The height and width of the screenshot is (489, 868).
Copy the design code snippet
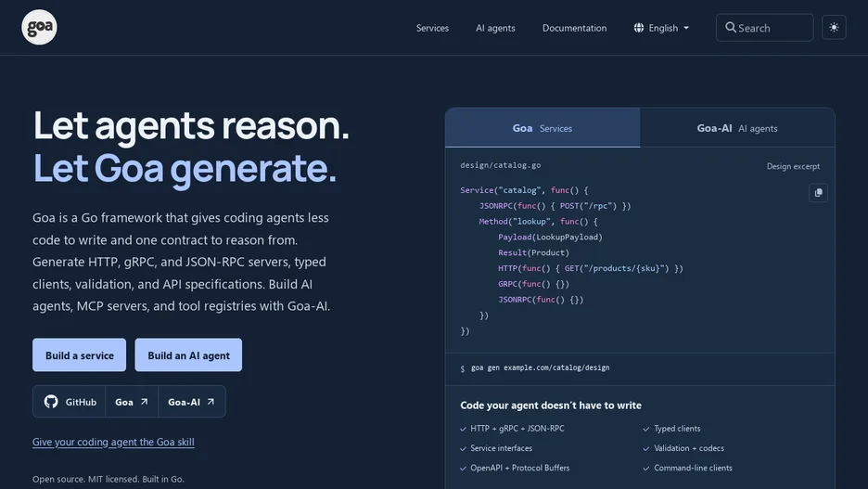click(x=818, y=193)
